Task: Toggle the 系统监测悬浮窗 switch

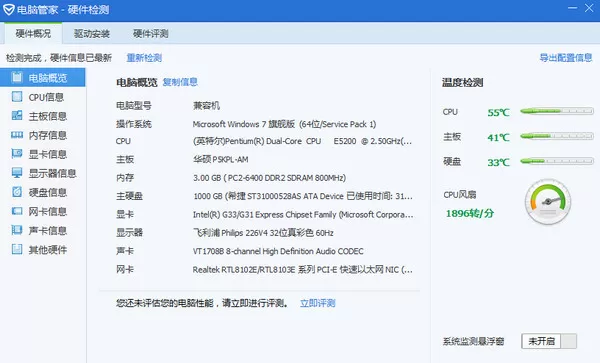Action: pyautogui.click(x=549, y=341)
